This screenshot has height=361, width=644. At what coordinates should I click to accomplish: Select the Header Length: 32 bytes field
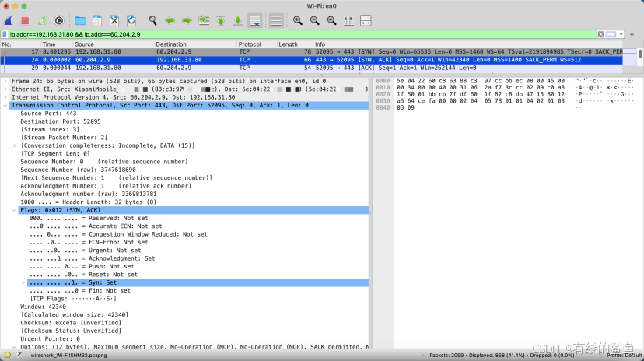(89, 202)
